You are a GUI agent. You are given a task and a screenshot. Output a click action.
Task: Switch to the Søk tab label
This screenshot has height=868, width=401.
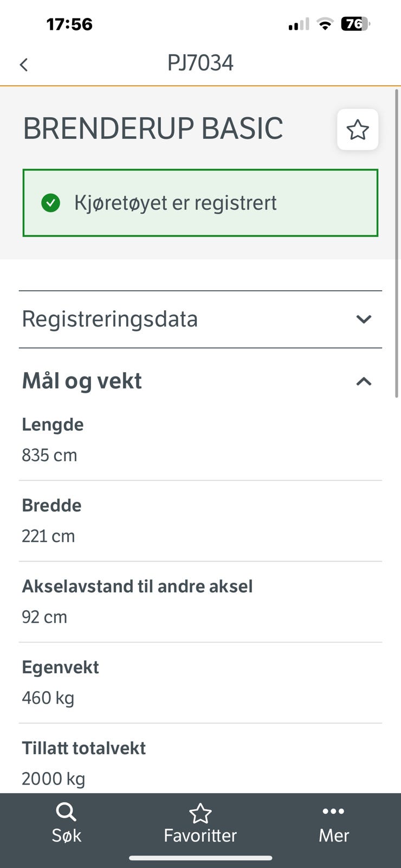point(66,835)
